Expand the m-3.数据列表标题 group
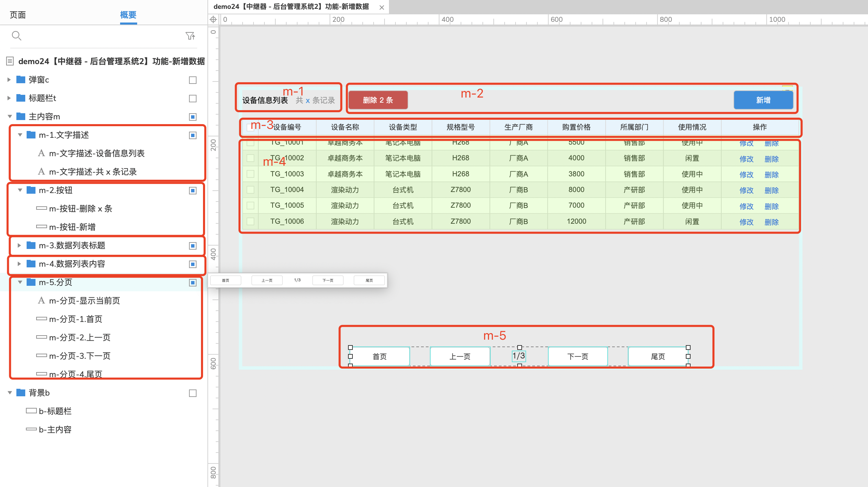Image resolution: width=868 pixels, height=487 pixels. point(19,245)
